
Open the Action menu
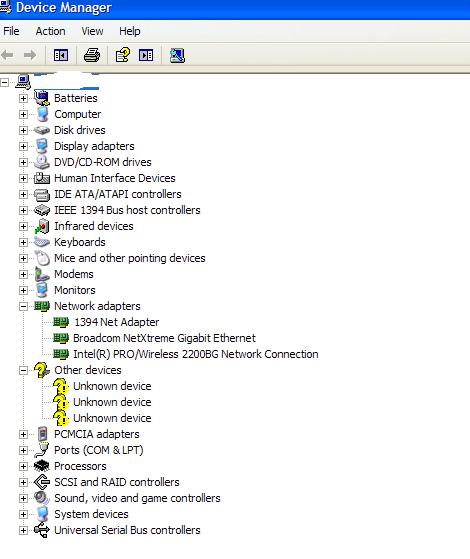[50, 31]
